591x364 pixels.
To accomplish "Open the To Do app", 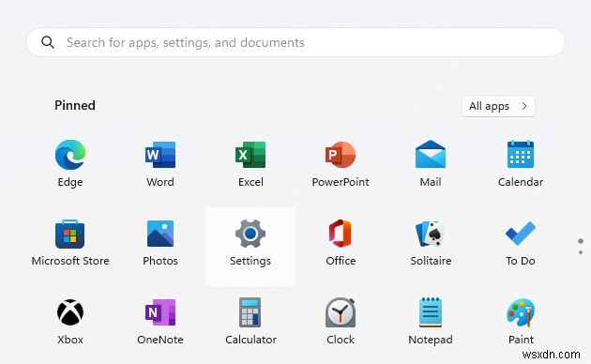I will tap(521, 234).
